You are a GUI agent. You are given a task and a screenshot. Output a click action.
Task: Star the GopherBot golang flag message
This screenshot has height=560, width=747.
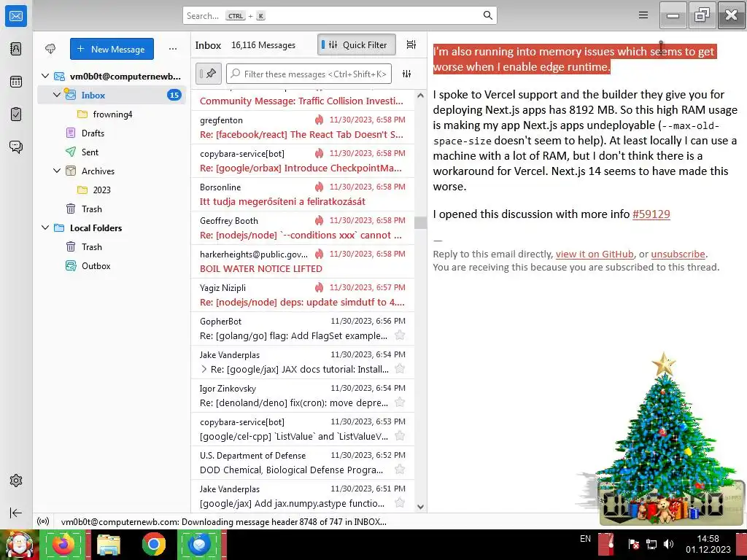point(400,335)
